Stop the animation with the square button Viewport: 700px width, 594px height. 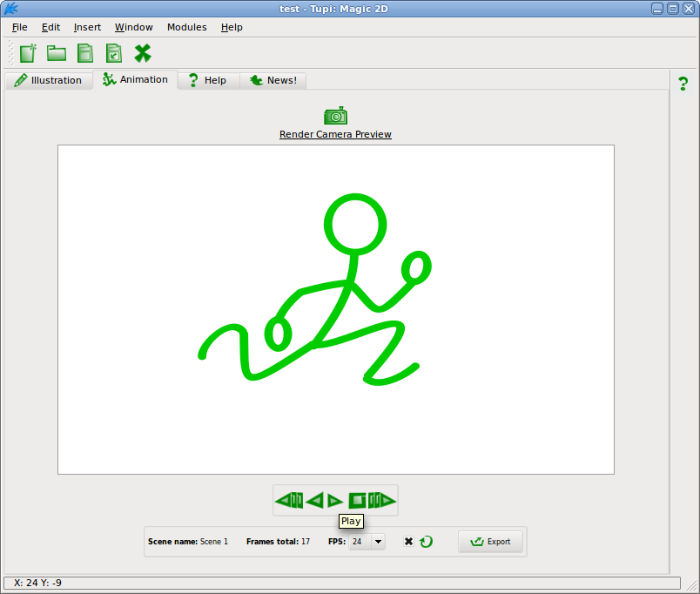357,501
